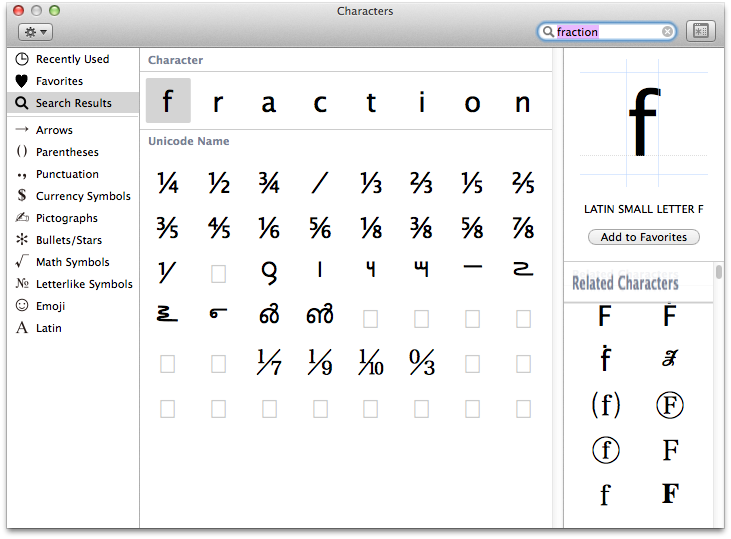
Task: Select the Search Results sidebar item
Action: pyautogui.click(x=73, y=103)
